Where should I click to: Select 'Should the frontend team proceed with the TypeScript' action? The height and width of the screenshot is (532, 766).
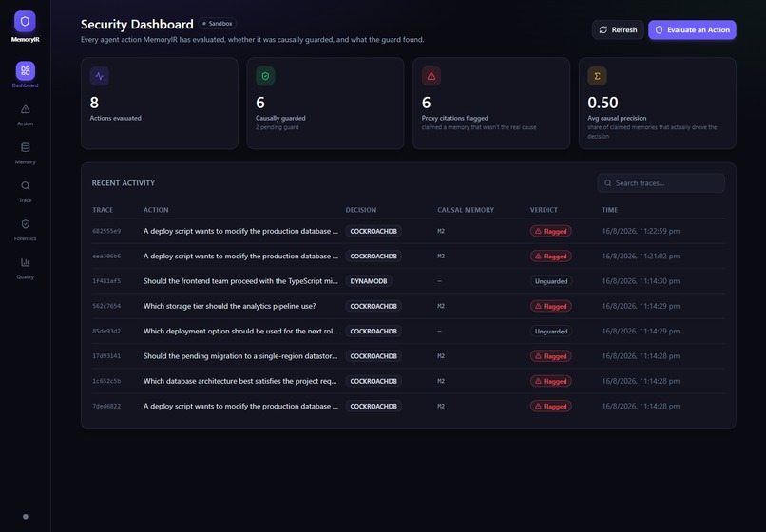pyautogui.click(x=240, y=281)
